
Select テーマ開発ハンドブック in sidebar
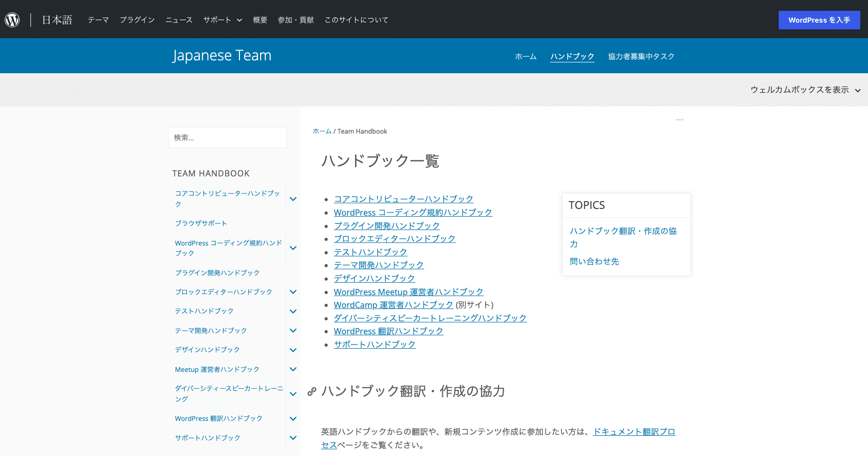coord(211,331)
